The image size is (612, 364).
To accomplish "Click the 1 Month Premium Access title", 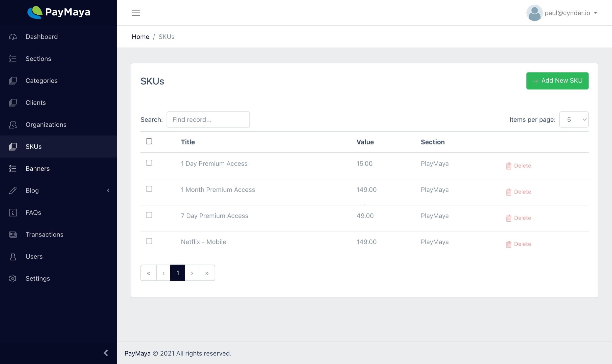I will 218,190.
